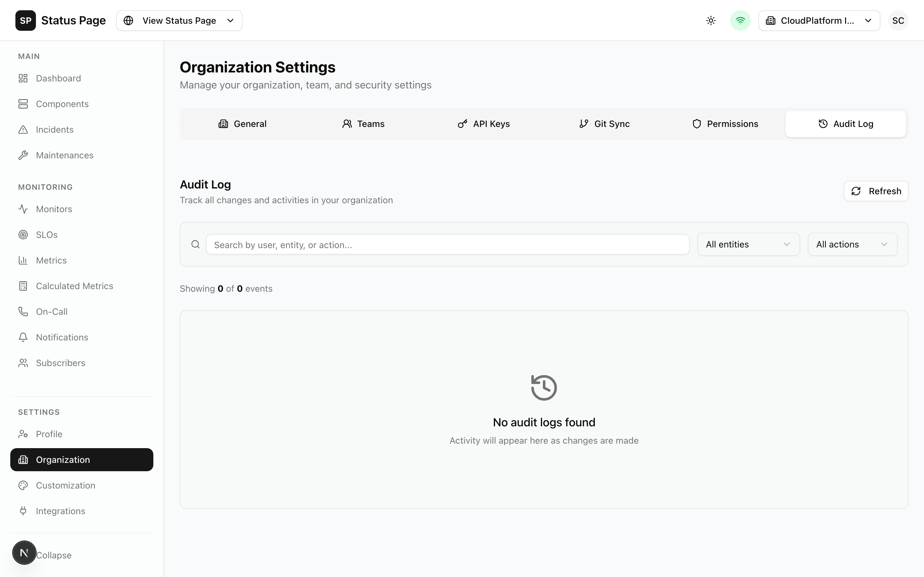Switch to the Teams tab
The width and height of the screenshot is (924, 577).
pyautogui.click(x=363, y=124)
